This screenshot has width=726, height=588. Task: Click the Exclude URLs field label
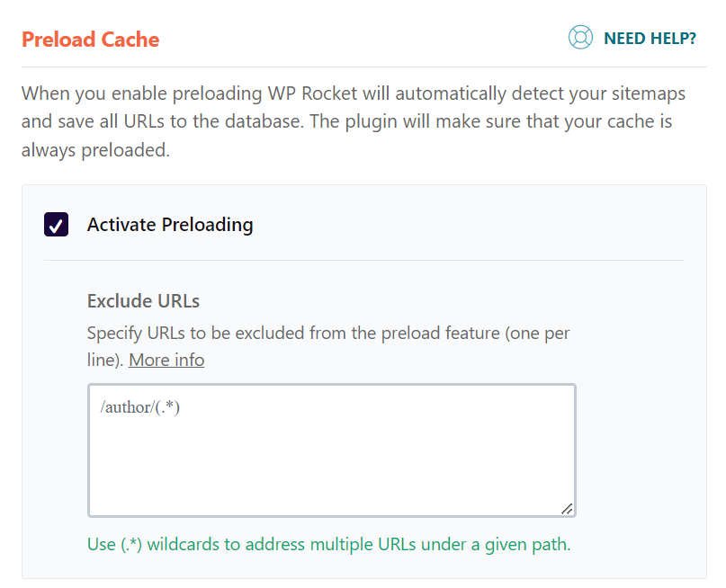(143, 300)
